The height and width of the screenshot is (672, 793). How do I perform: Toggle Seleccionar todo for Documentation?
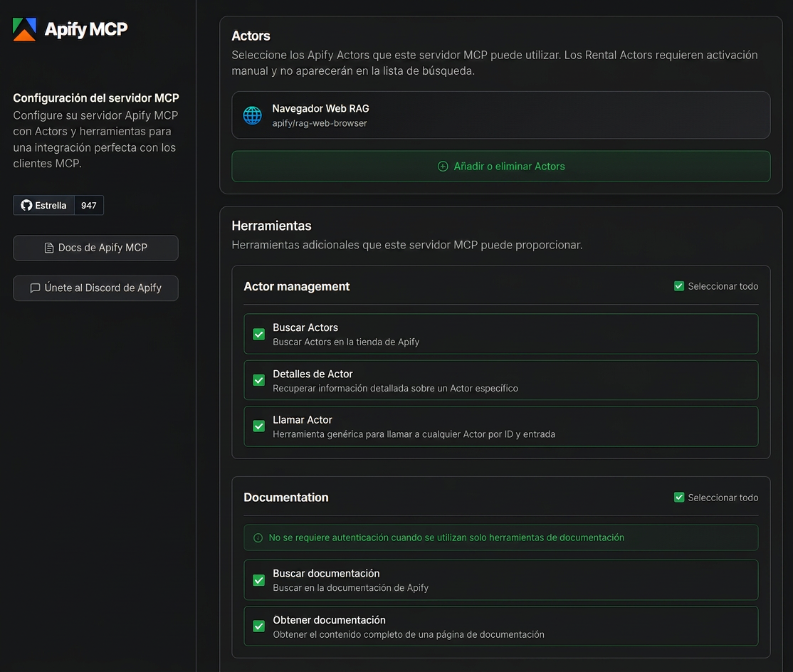coord(679,498)
